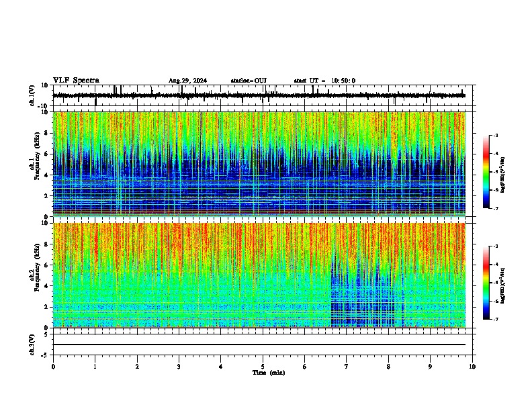Click the "10" tick label on the time axis

click(x=472, y=367)
